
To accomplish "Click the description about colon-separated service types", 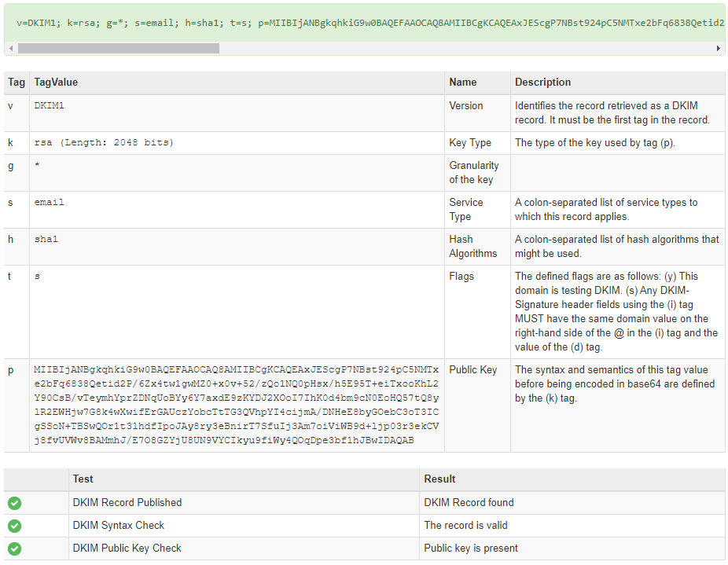I will tap(606, 209).
